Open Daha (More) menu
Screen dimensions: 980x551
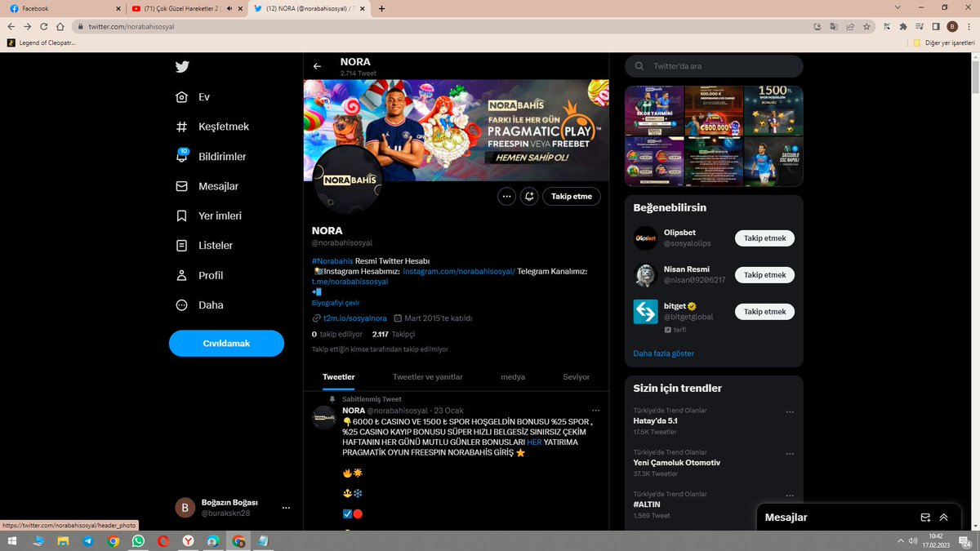199,305
